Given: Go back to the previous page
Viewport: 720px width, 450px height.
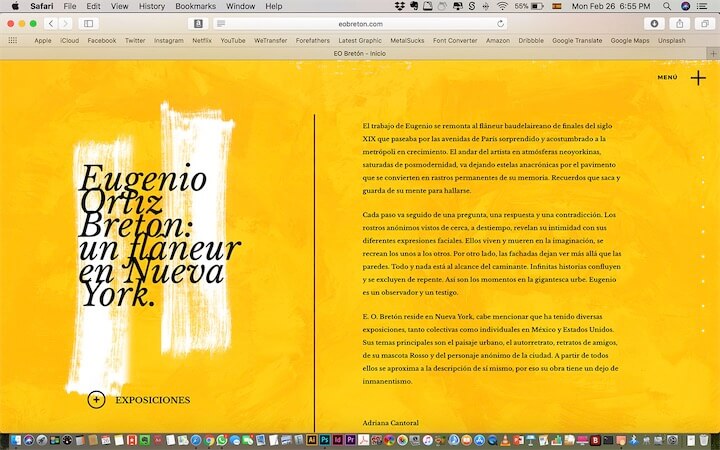Looking at the screenshot, I should tap(50, 23).
